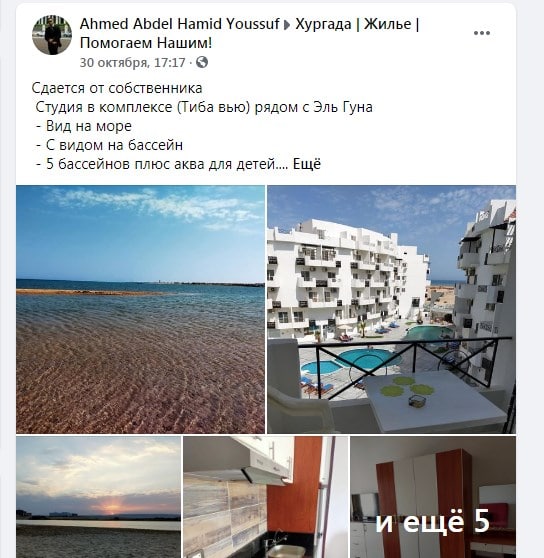Image resolution: width=544 pixels, height=558 pixels.
Task: Click the '- Вид на море' line
Action: coord(84,126)
